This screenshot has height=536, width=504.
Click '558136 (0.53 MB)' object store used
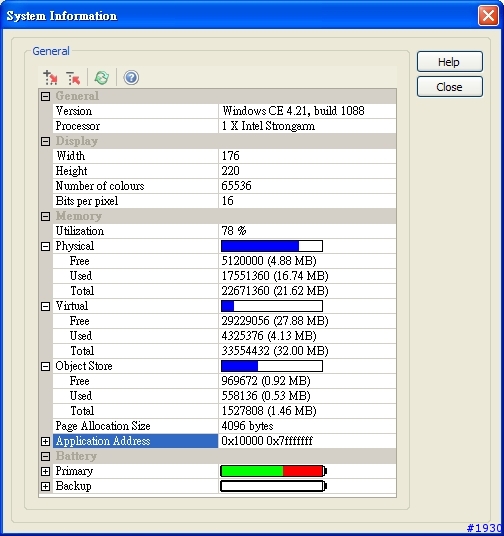(x=266, y=396)
